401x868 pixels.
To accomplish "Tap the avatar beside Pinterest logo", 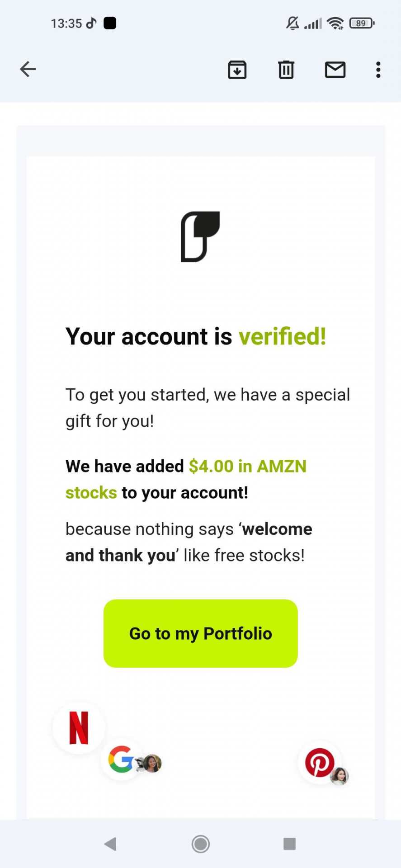I will click(x=340, y=776).
